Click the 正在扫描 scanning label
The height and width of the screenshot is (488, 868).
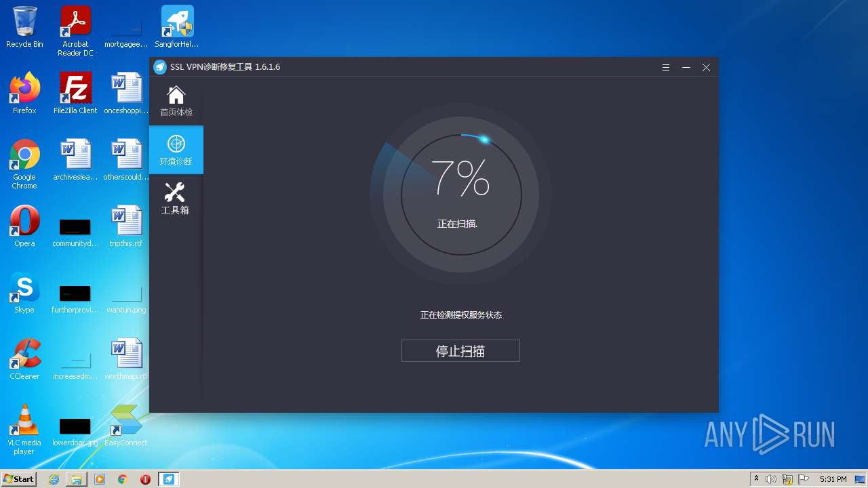pyautogui.click(x=458, y=224)
